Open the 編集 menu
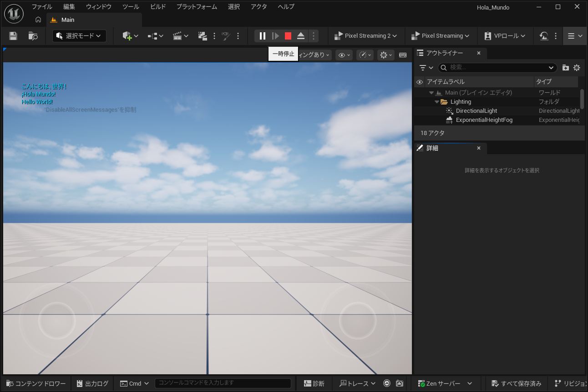588x392 pixels. click(69, 7)
